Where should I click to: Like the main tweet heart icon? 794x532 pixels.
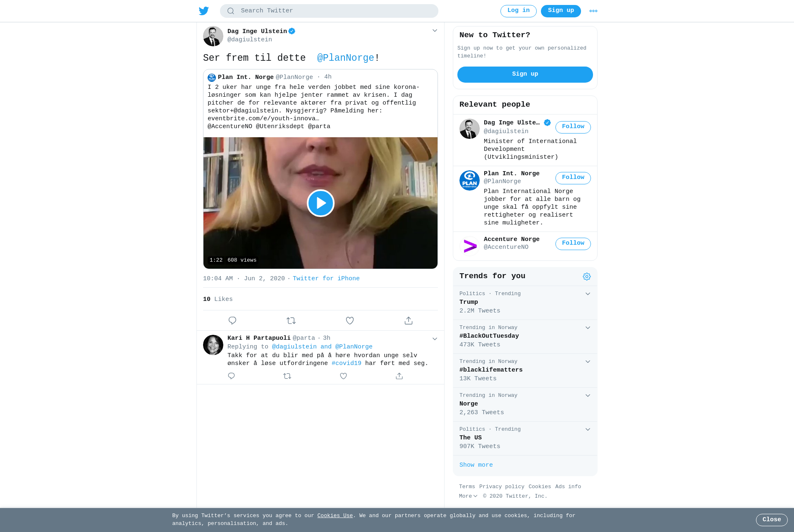[350, 320]
